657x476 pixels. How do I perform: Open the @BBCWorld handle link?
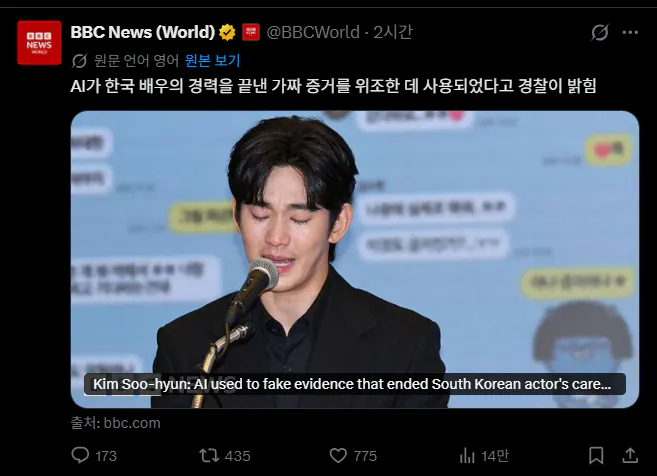click(x=313, y=32)
